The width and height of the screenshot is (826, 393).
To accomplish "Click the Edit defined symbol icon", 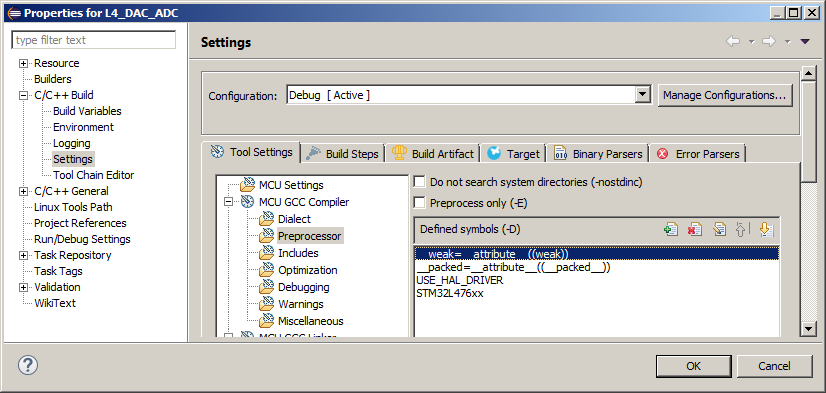I will click(719, 229).
